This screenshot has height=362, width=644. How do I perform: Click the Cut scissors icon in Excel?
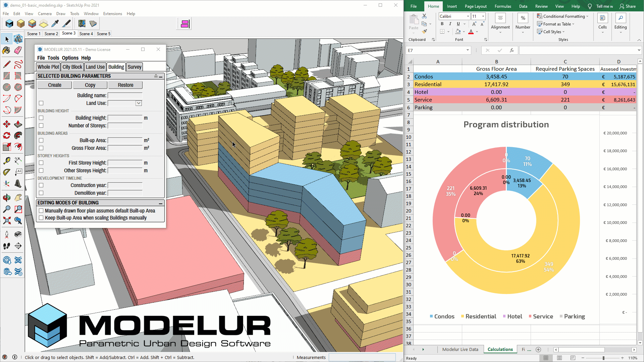[424, 16]
